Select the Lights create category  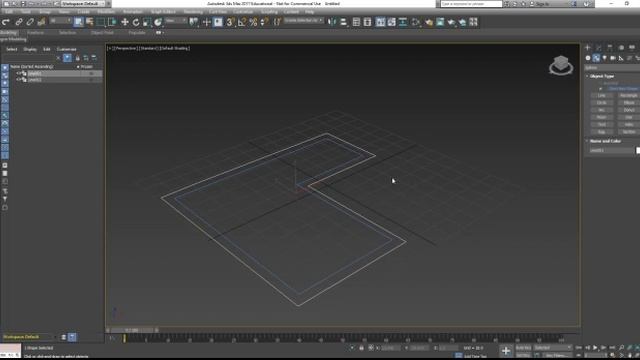[604, 58]
